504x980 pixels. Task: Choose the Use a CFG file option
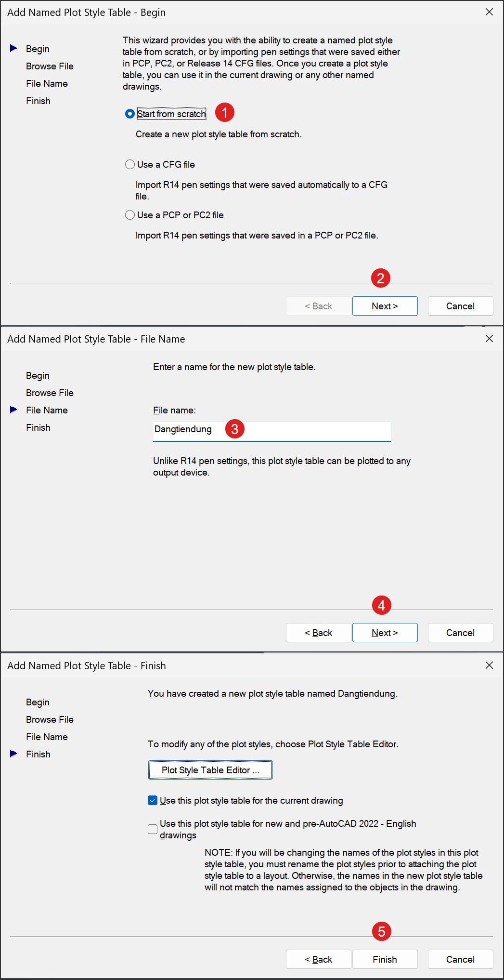pos(129,164)
